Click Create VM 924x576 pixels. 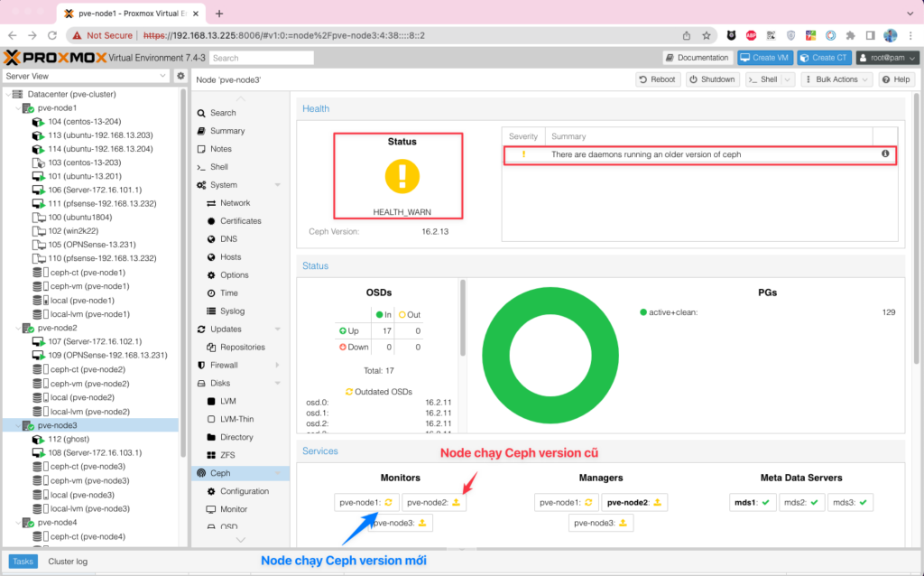[764, 58]
